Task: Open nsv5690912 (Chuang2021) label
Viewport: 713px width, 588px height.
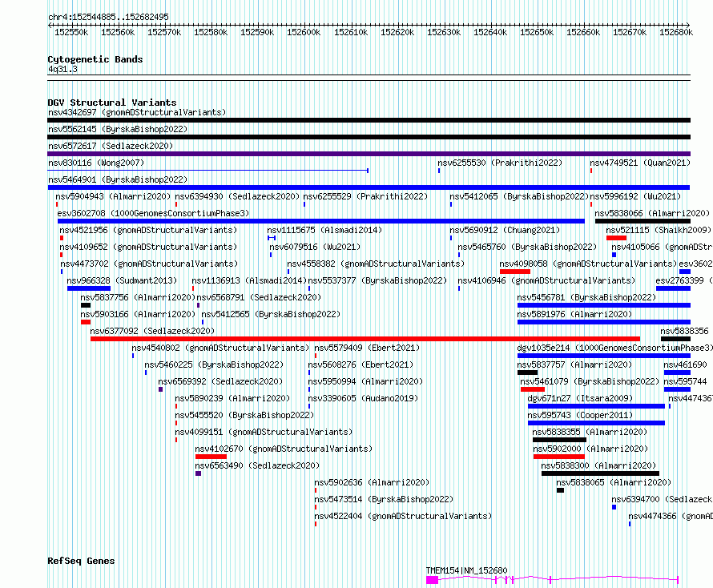Action: click(505, 230)
